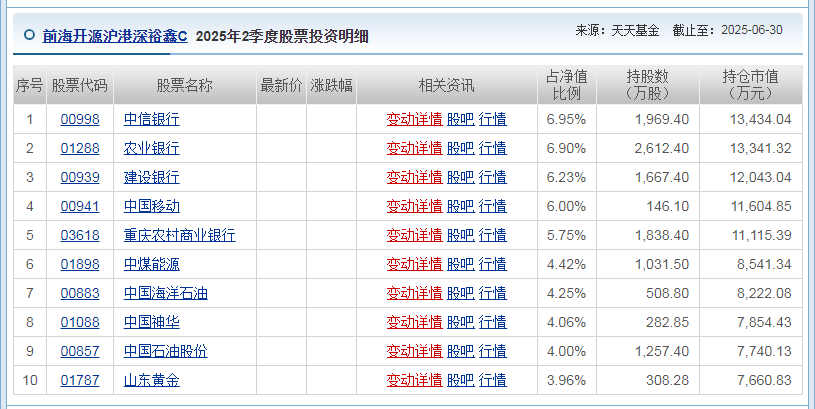View 变动详情 for 山东黄金

(414, 380)
